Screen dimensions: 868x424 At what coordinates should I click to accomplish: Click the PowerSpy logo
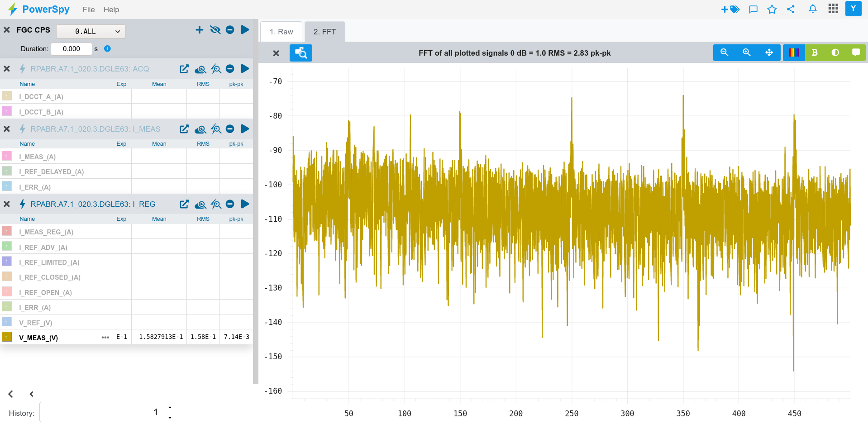pos(39,9)
